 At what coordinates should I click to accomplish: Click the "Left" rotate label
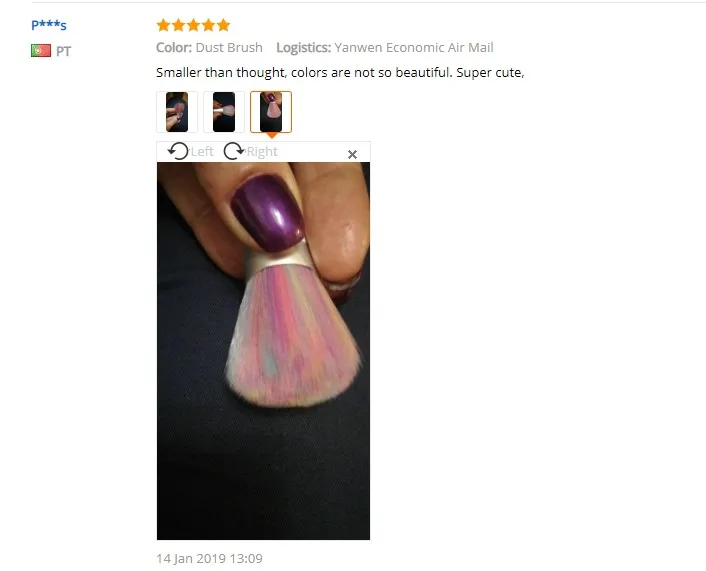pos(202,152)
